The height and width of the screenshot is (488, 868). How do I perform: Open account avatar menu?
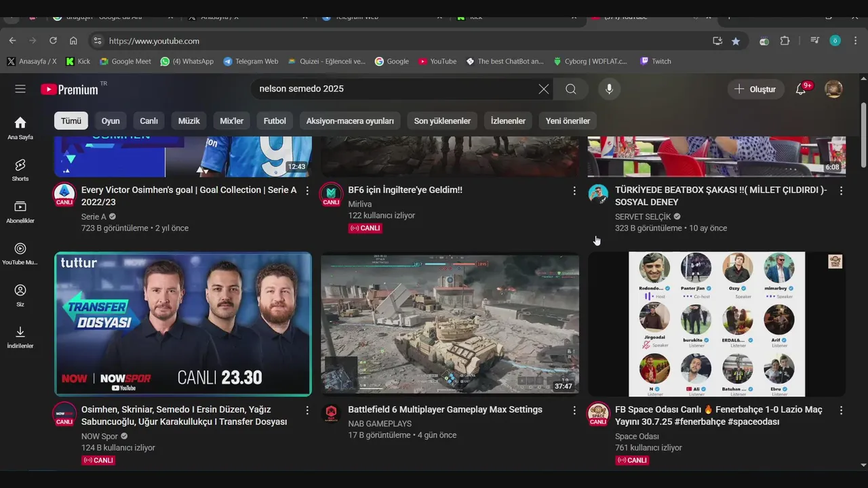(x=833, y=89)
